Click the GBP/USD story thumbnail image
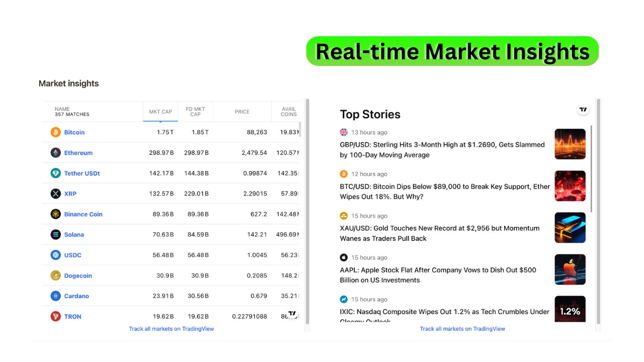644x362 pixels. [x=570, y=144]
